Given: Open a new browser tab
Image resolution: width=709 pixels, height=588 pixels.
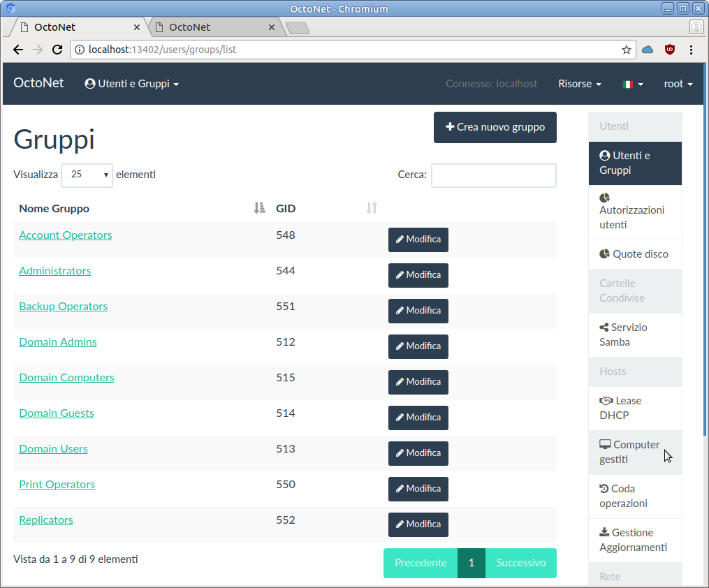Looking at the screenshot, I should pos(298,28).
